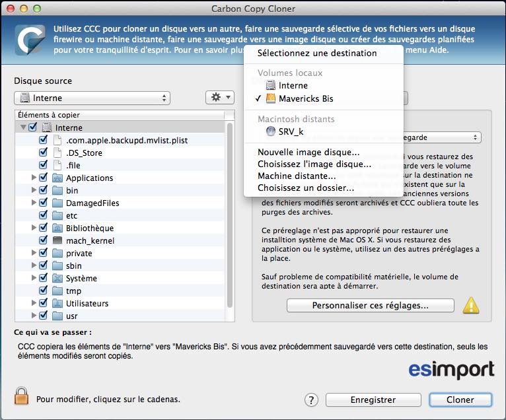Expand the Bibliothèque folder tree
Image resolution: width=506 pixels, height=420 pixels.
click(x=34, y=228)
